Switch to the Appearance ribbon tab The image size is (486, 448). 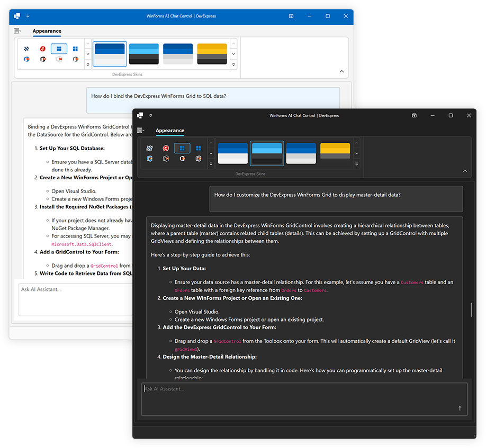169,130
